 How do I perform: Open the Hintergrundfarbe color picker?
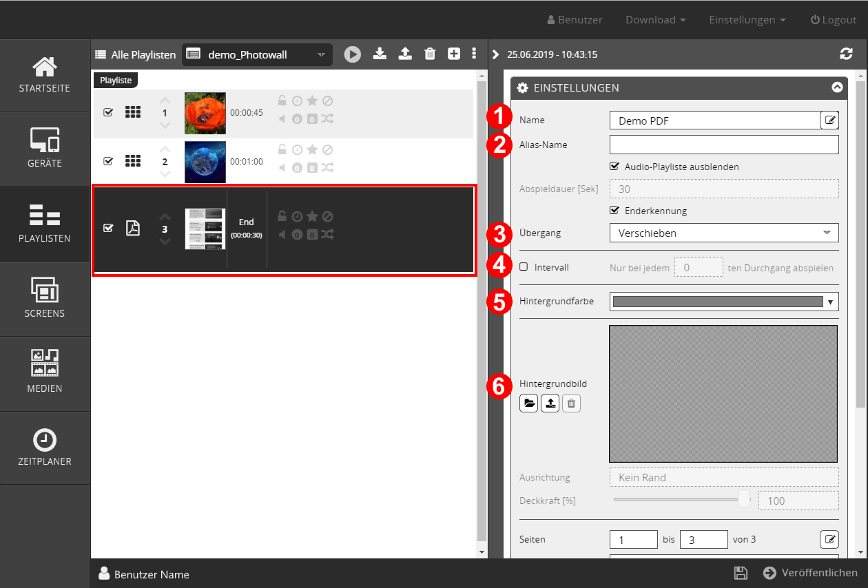tap(723, 302)
